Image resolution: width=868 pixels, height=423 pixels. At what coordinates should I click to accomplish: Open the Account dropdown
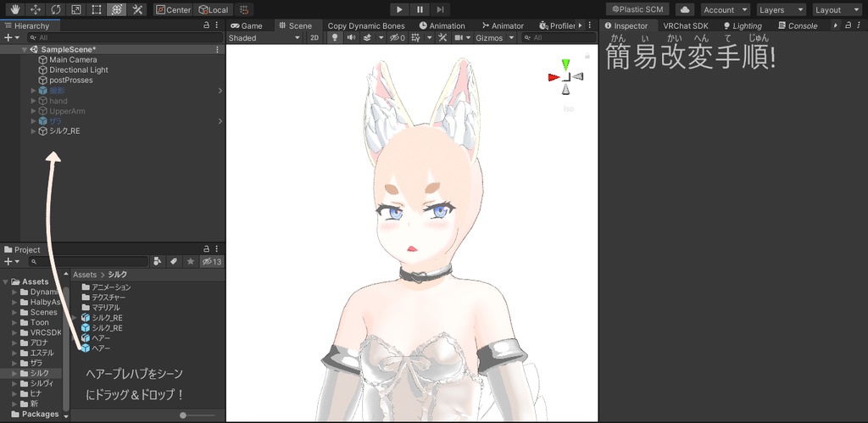pyautogui.click(x=726, y=9)
